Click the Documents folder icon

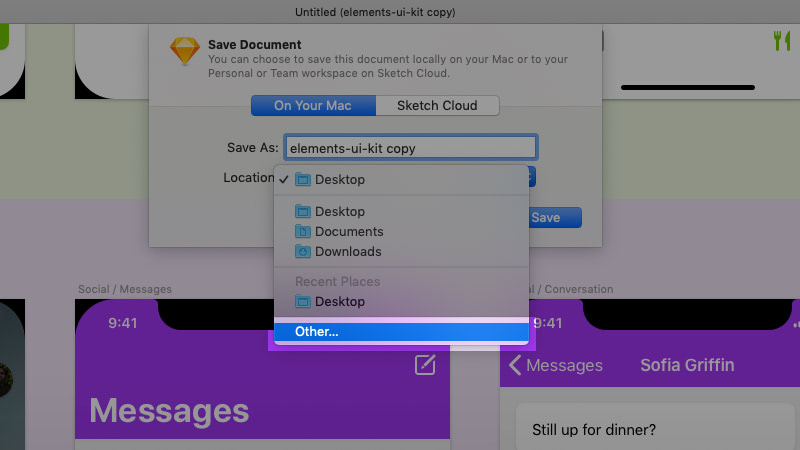click(303, 232)
